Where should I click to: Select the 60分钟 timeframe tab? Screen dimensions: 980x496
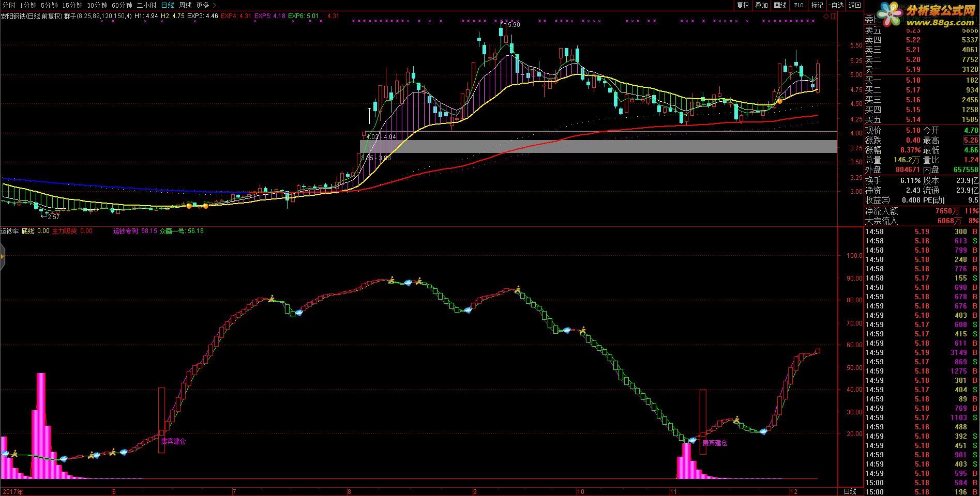click(122, 5)
